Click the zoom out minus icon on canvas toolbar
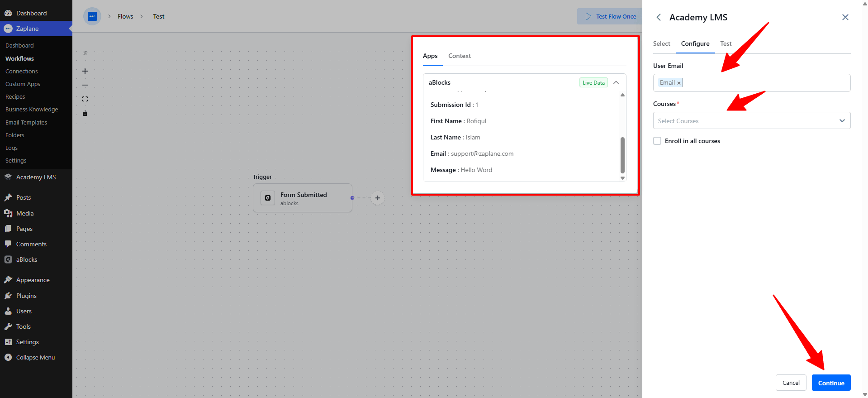This screenshot has width=868, height=398. [85, 85]
